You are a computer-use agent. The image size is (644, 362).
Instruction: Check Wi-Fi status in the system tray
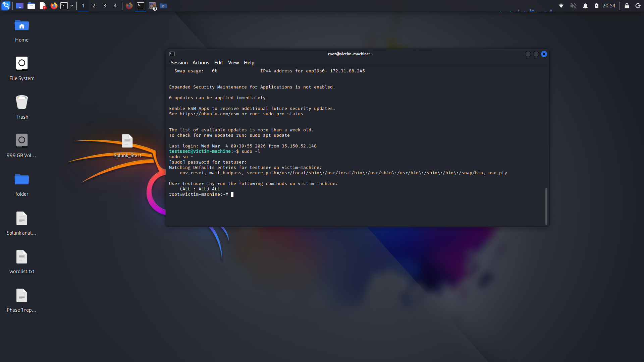point(561,6)
